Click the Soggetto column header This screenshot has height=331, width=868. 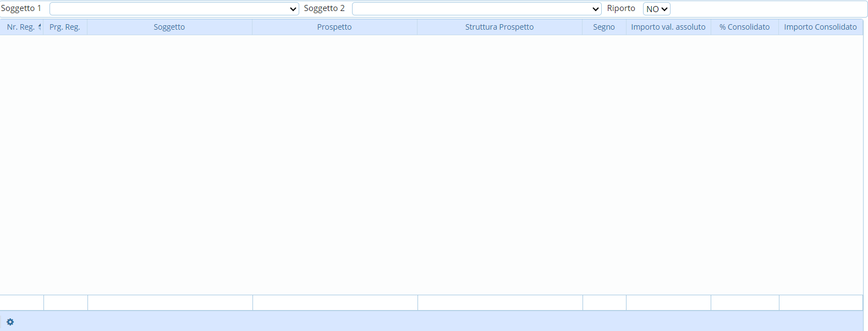pos(169,27)
